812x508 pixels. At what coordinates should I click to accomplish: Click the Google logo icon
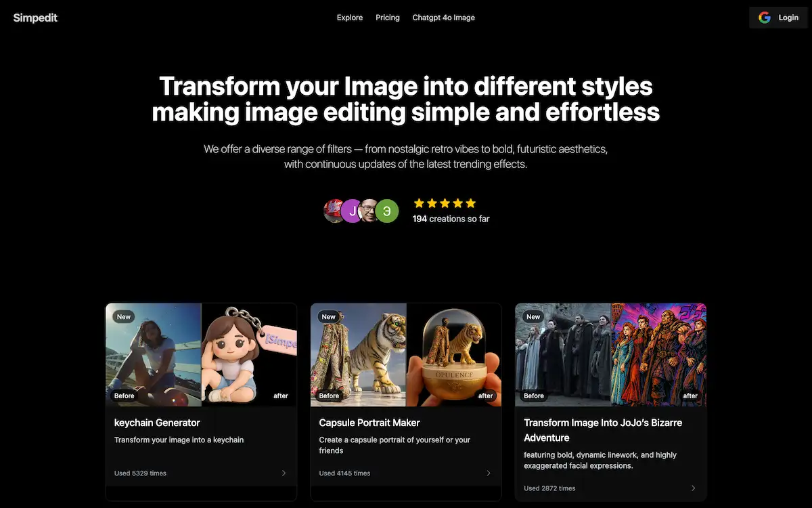click(765, 18)
